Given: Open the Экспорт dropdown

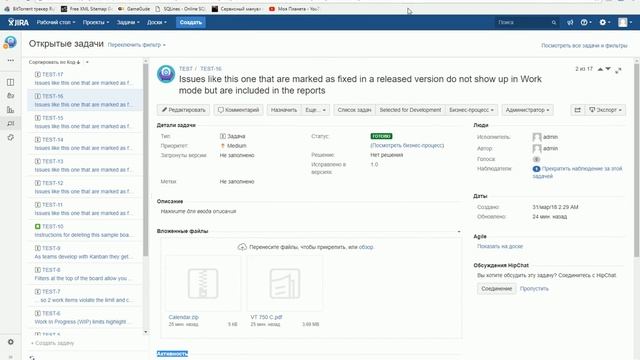Looking at the screenshot, I should pyautogui.click(x=605, y=110).
